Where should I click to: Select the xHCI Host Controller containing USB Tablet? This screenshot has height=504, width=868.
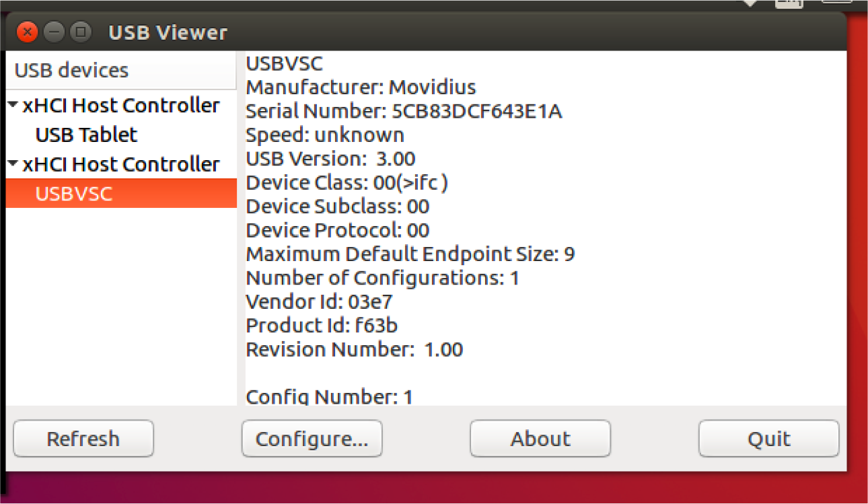click(121, 106)
